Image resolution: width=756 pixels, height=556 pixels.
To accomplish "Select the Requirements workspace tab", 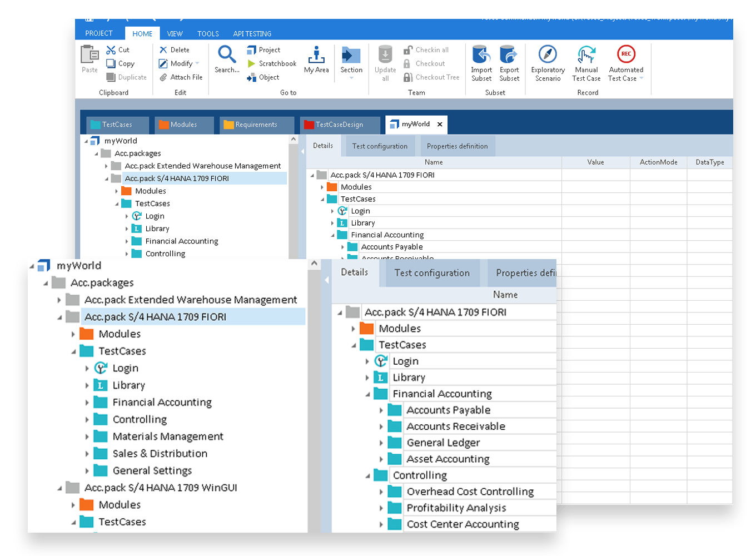I will pyautogui.click(x=256, y=125).
